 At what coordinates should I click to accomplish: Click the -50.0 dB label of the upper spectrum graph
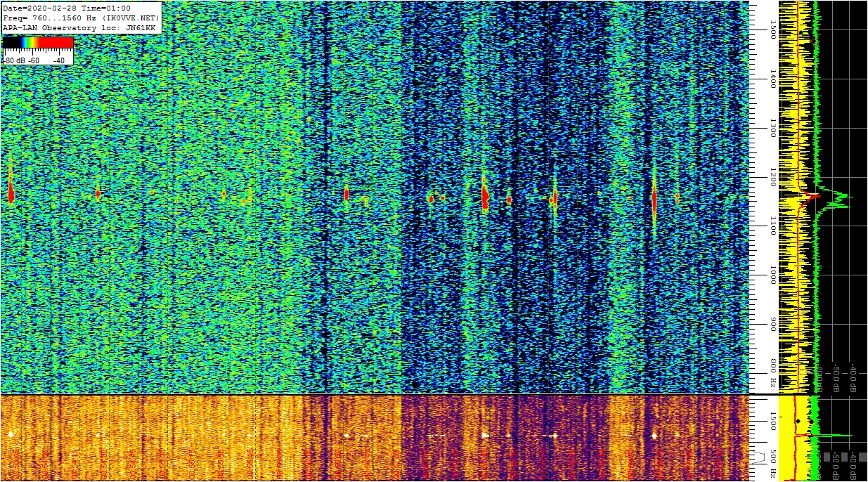tap(836, 378)
